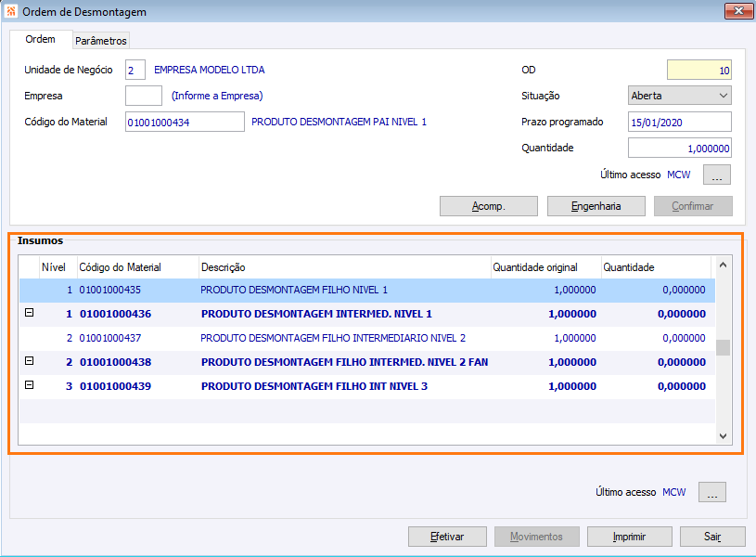Click the Efetivar button
756x557 pixels.
pyautogui.click(x=447, y=537)
